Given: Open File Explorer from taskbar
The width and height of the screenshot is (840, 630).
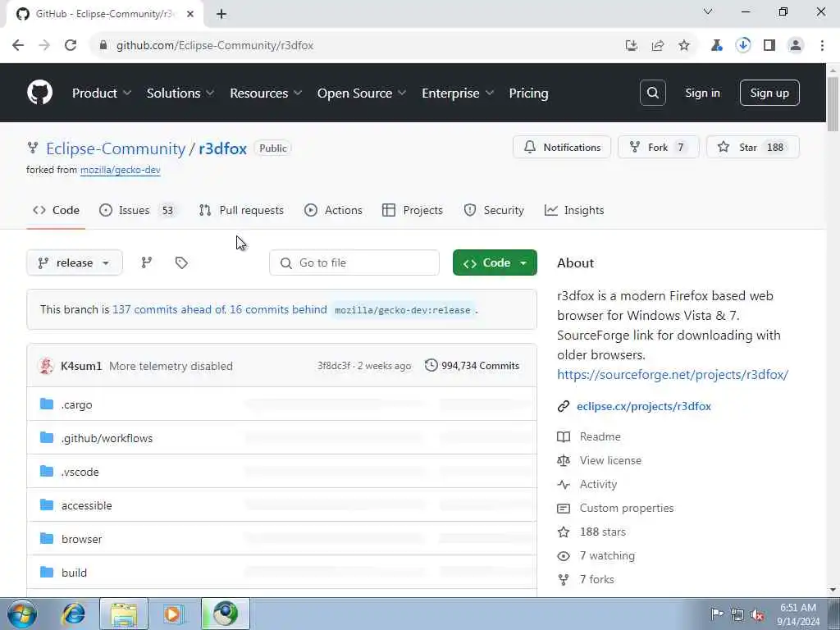Looking at the screenshot, I should (124, 614).
